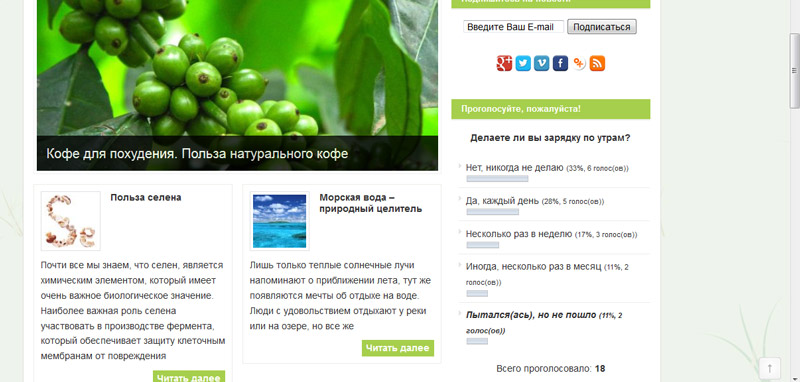Click poll answer 'Иногда, несколько раз в месяц'

point(534,266)
